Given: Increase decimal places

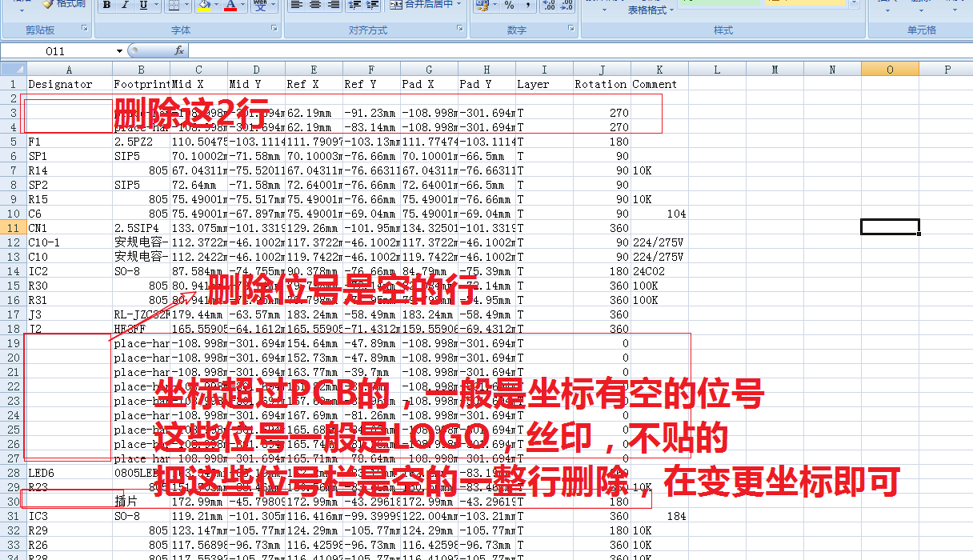Looking at the screenshot, I should pos(548,5).
